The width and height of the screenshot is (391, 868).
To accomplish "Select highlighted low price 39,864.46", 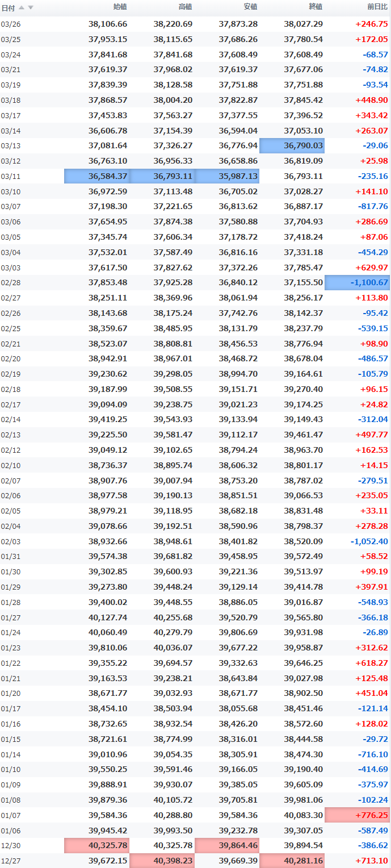I will (227, 845).
